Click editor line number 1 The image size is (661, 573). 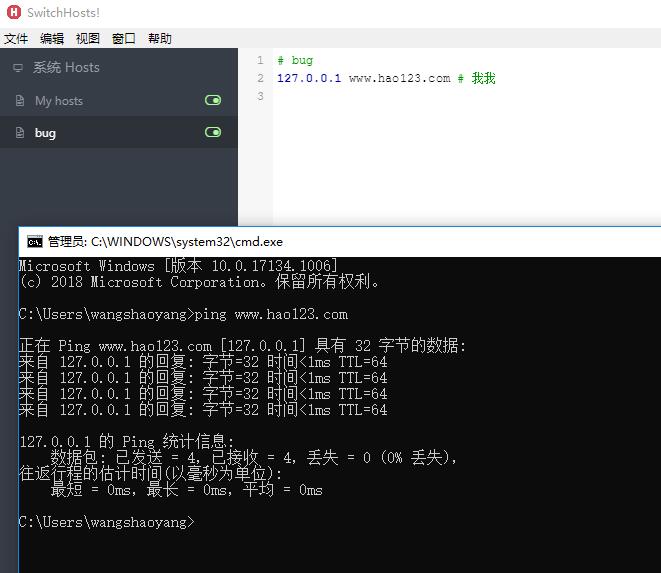(260, 60)
